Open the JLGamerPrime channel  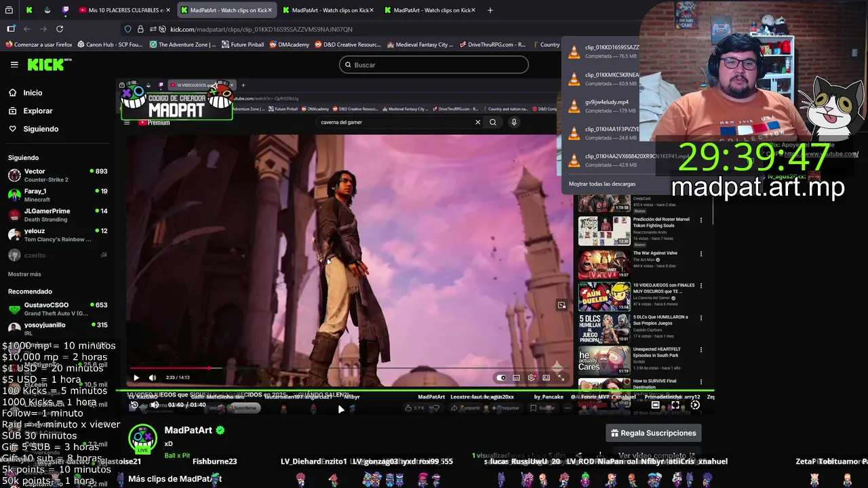pos(58,215)
